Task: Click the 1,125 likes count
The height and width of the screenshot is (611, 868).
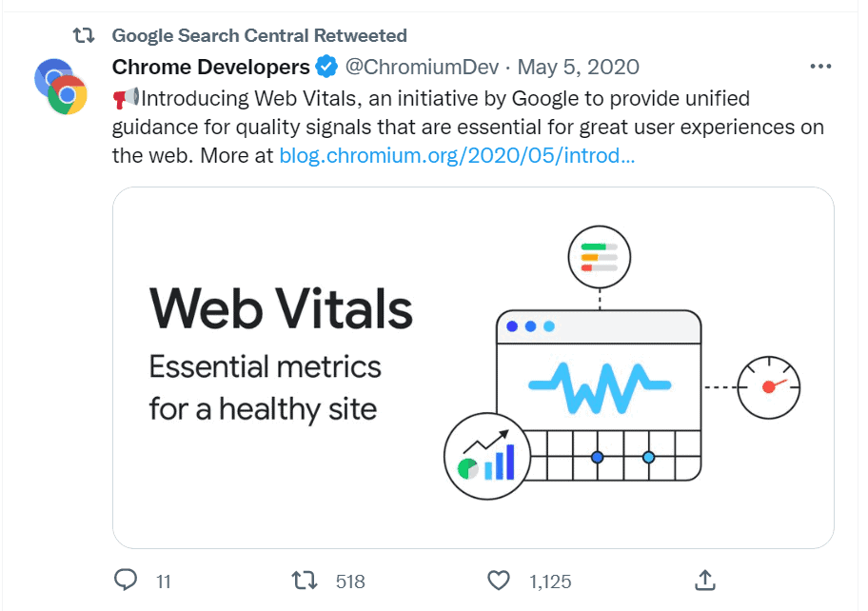Action: [x=550, y=581]
